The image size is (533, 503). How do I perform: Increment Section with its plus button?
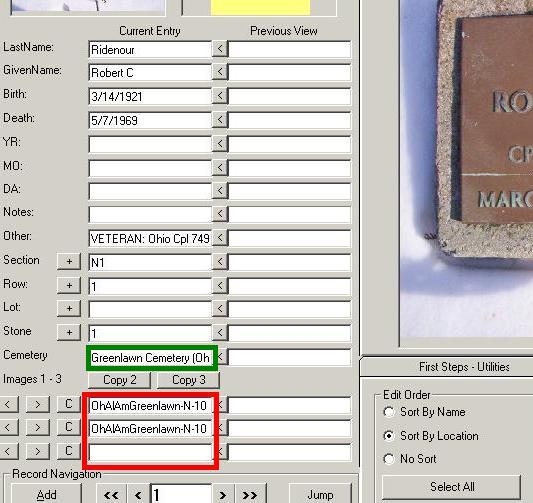pyautogui.click(x=69, y=261)
